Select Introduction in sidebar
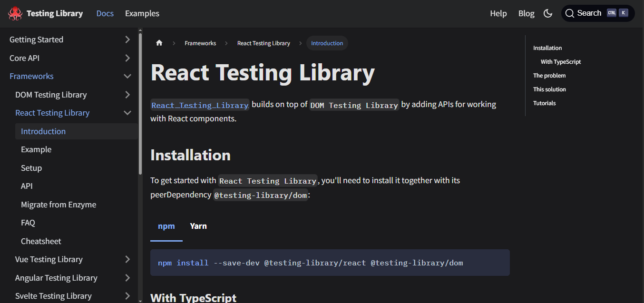This screenshot has height=303, width=644. click(77, 131)
